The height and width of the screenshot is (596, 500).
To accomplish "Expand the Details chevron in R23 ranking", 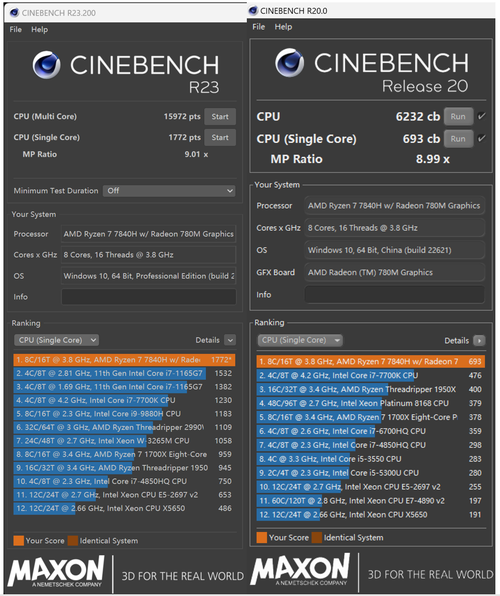I will coord(230,340).
